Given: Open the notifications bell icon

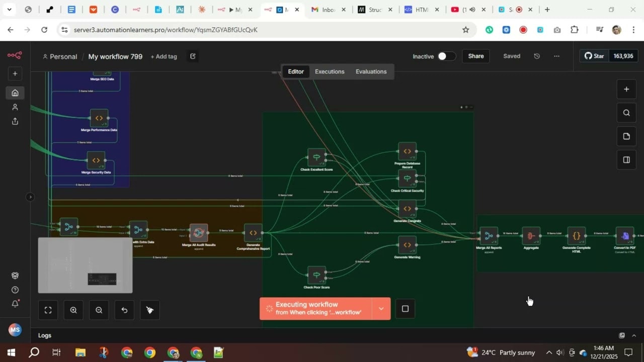Looking at the screenshot, I should 15,304.
